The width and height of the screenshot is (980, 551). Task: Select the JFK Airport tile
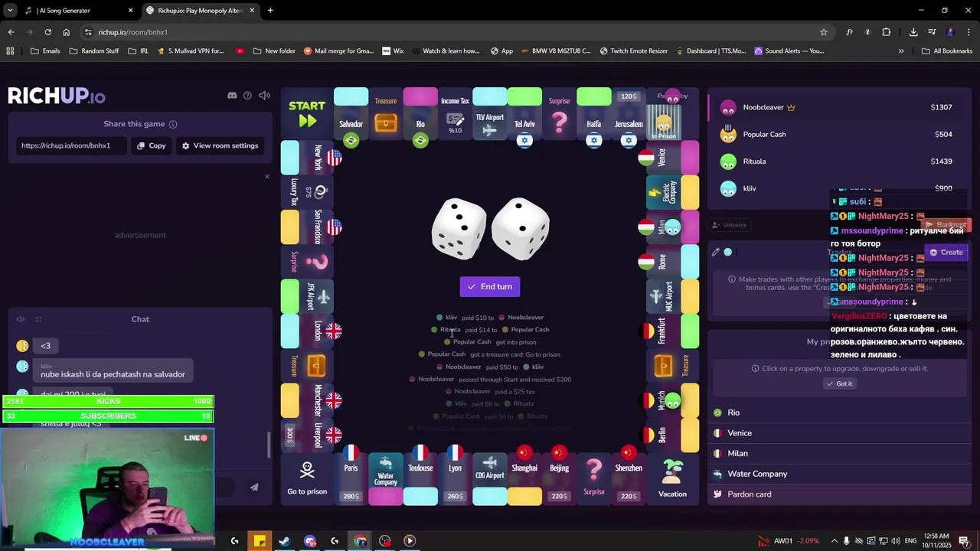point(307,296)
